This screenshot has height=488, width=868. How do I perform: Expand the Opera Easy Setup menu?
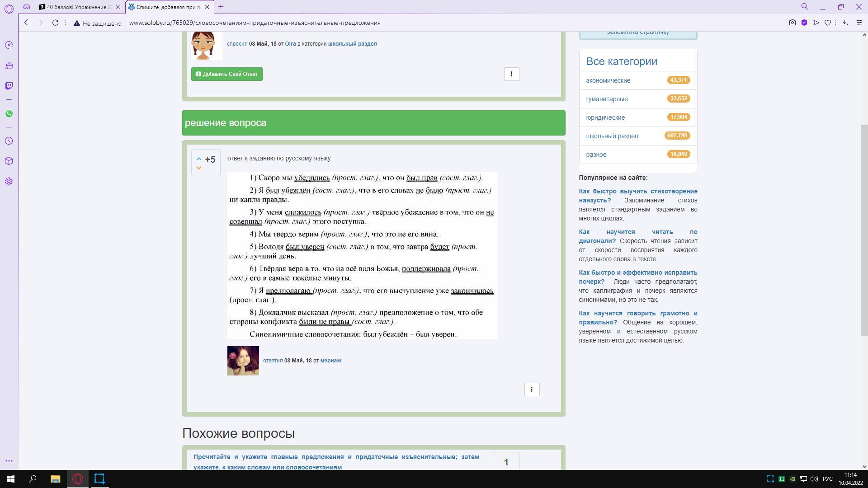pyautogui.click(x=859, y=23)
